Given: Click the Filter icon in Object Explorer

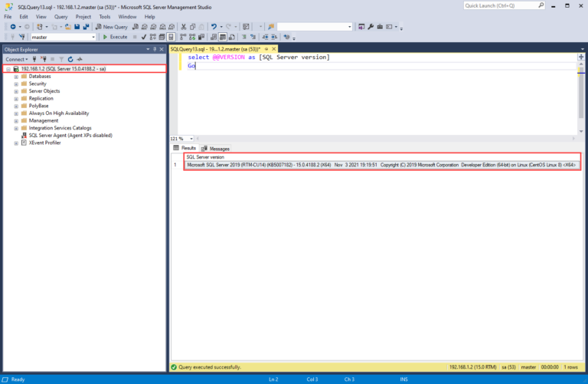Looking at the screenshot, I should point(60,59).
